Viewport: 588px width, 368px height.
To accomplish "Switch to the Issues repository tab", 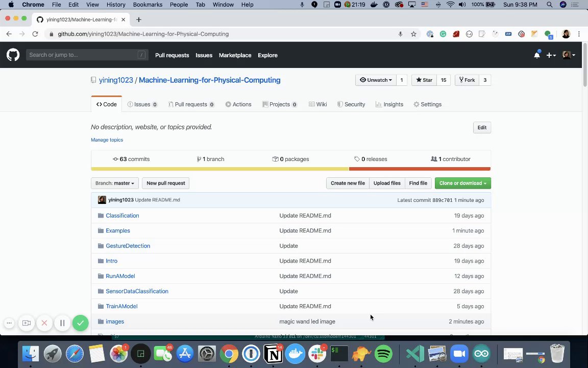I will (x=142, y=104).
